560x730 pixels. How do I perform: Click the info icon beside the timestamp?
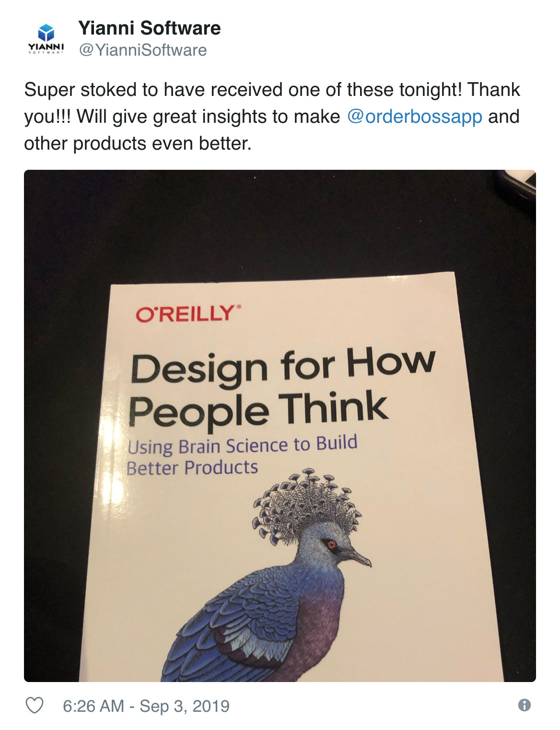click(x=525, y=705)
